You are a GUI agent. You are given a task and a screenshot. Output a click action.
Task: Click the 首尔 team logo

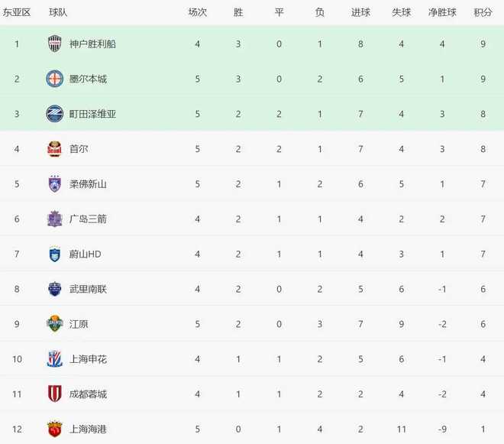coord(54,149)
